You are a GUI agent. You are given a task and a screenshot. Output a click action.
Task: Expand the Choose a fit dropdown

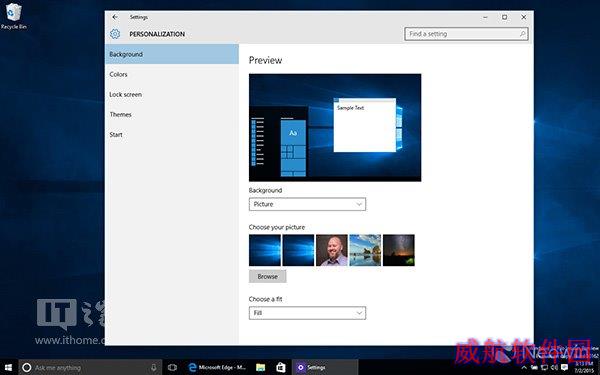(x=307, y=313)
